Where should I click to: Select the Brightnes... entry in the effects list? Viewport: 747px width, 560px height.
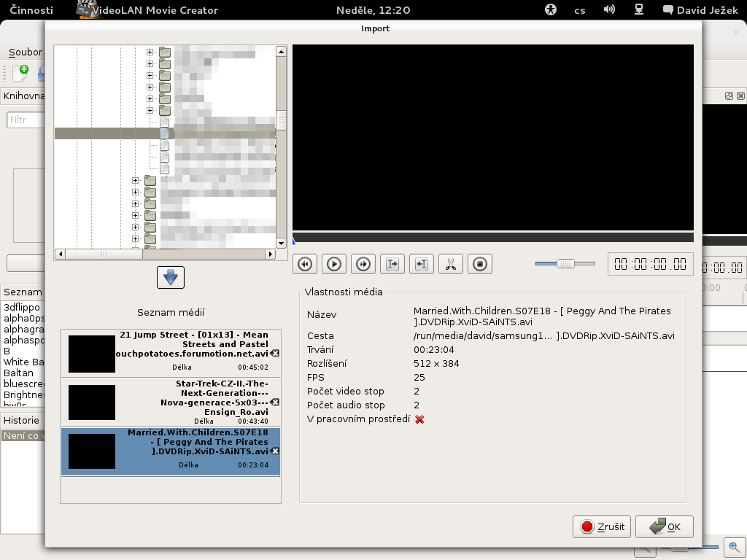click(x=23, y=394)
